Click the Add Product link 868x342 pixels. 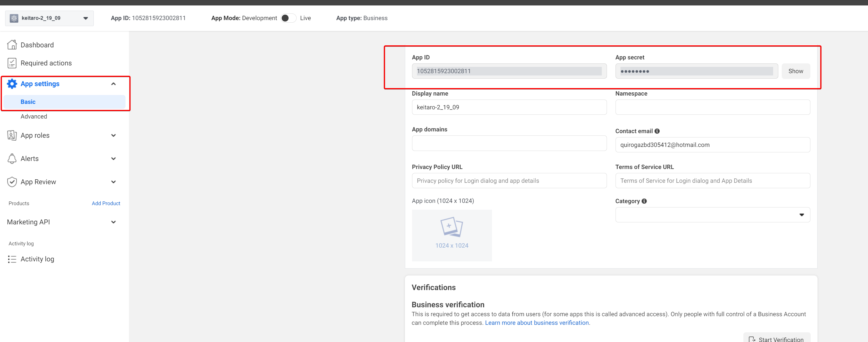click(x=106, y=203)
